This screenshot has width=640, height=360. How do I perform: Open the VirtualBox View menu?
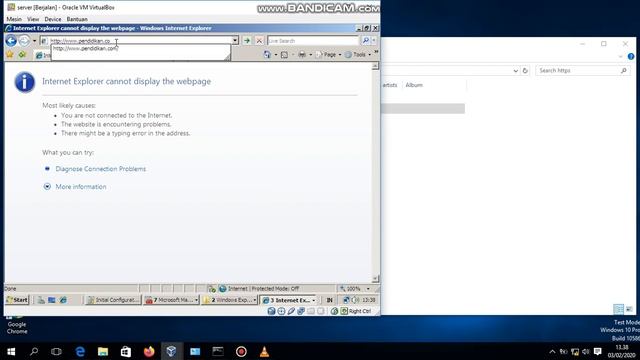click(x=33, y=19)
